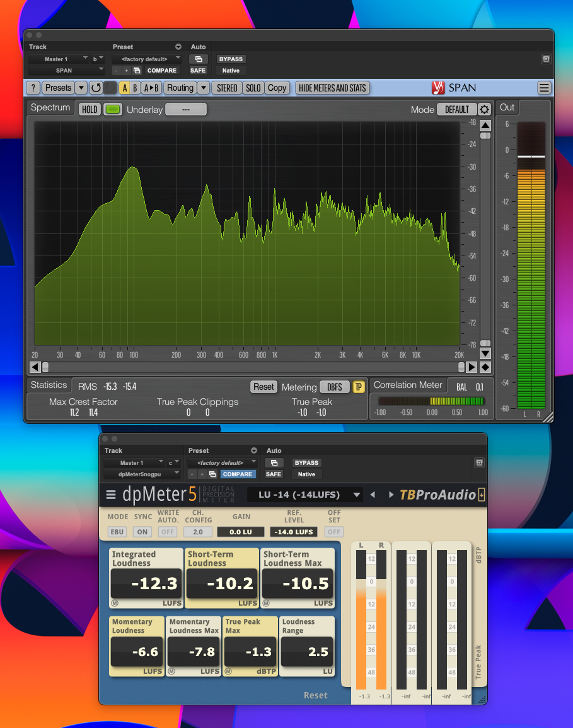The height and width of the screenshot is (728, 573).
Task: Click the HIDE METERS AND STATS button
Action: 332,88
